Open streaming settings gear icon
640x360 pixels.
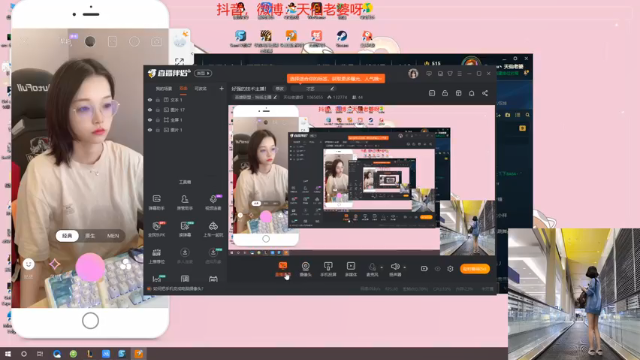click(450, 269)
